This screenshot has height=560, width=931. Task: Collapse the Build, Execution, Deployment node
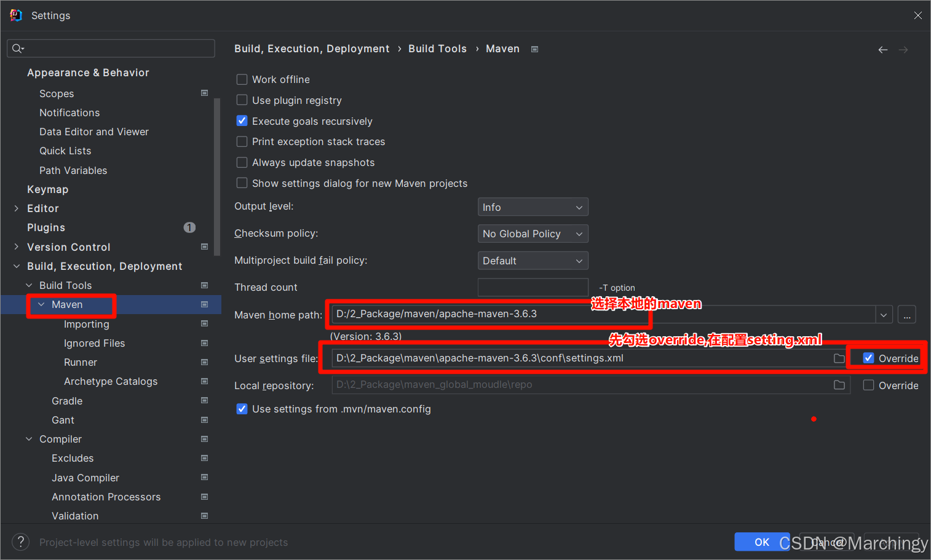point(17,266)
